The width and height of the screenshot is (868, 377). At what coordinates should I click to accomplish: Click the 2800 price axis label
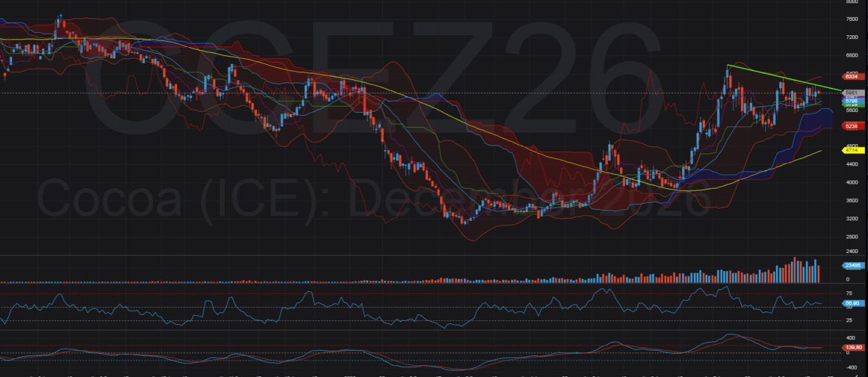(852, 237)
